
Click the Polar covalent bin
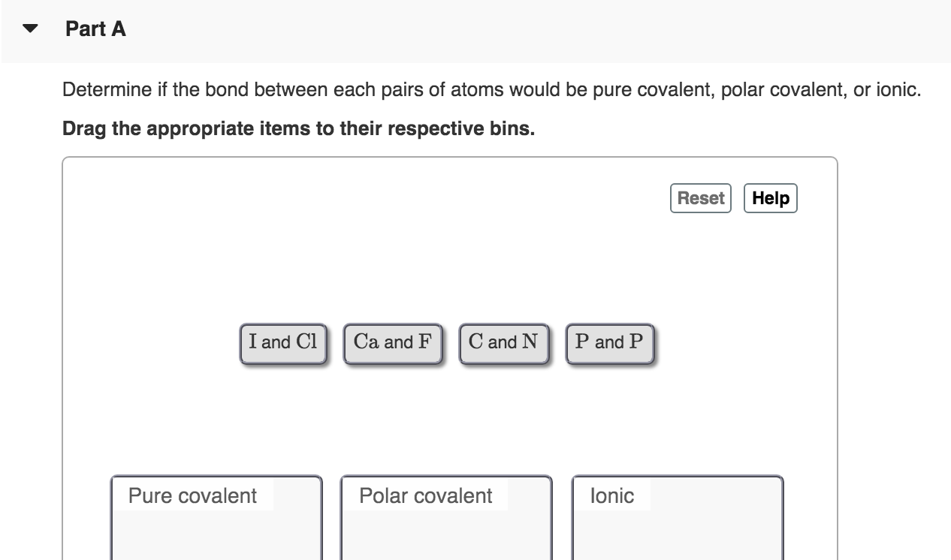click(x=445, y=525)
